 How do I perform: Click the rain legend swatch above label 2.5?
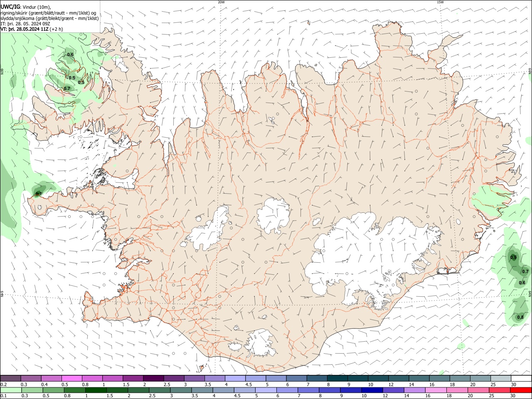(x=159, y=390)
